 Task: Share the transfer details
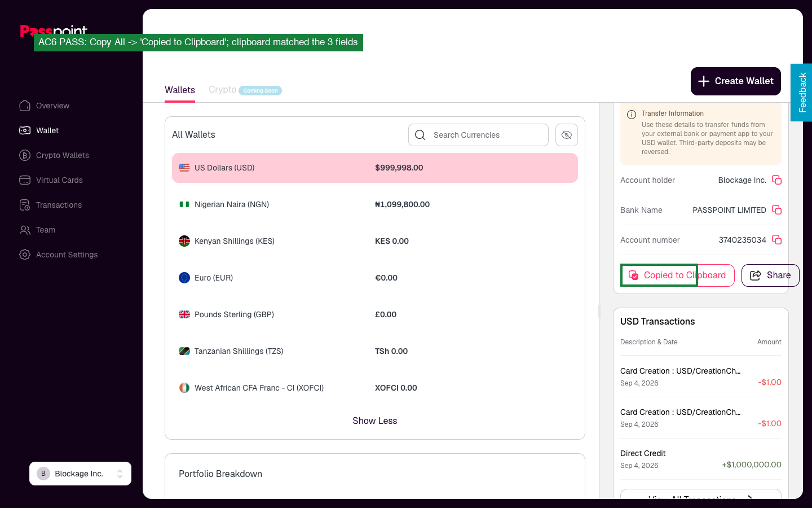tap(770, 275)
